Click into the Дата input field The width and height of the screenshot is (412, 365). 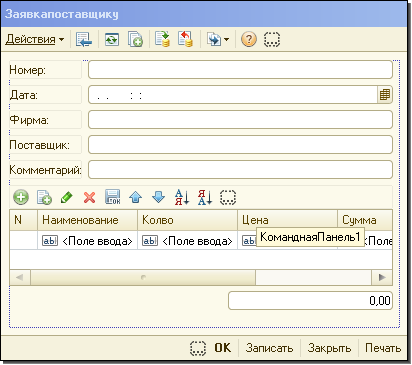tap(233, 95)
